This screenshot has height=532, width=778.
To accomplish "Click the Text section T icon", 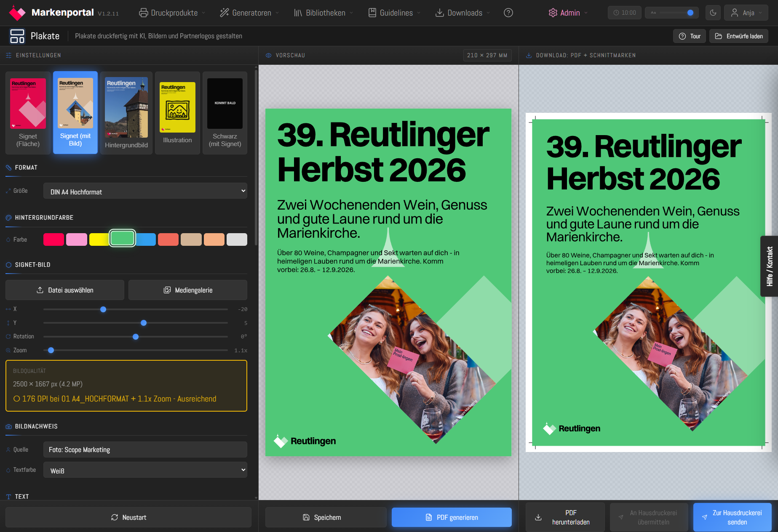I will click(x=8, y=497).
